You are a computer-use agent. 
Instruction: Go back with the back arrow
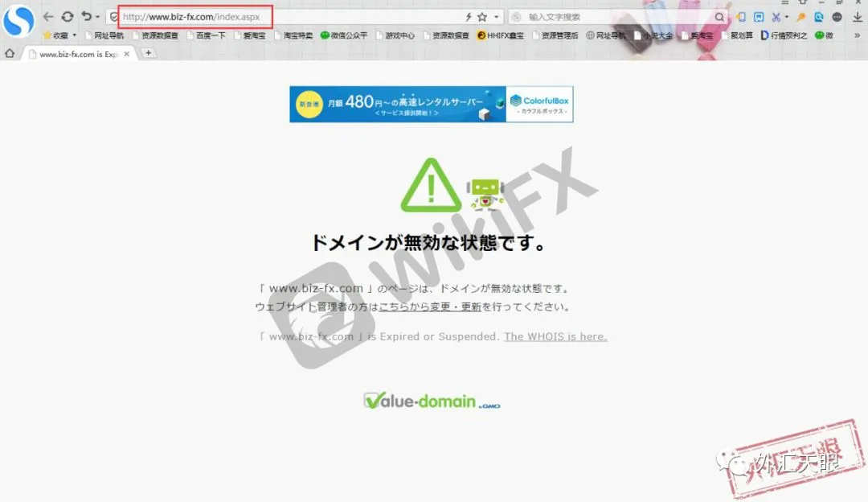click(x=48, y=17)
